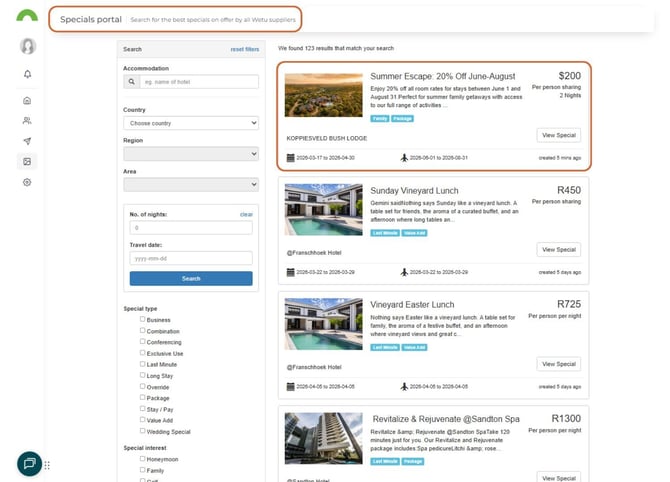Enable the Business special type checkbox
The height and width of the screenshot is (482, 670).
[x=143, y=319]
